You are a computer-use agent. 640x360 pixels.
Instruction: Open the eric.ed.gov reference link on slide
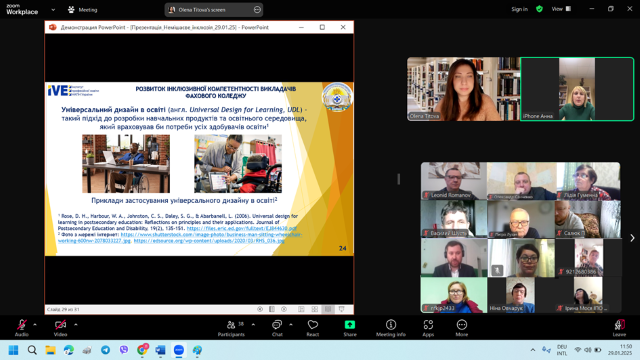coord(242,229)
